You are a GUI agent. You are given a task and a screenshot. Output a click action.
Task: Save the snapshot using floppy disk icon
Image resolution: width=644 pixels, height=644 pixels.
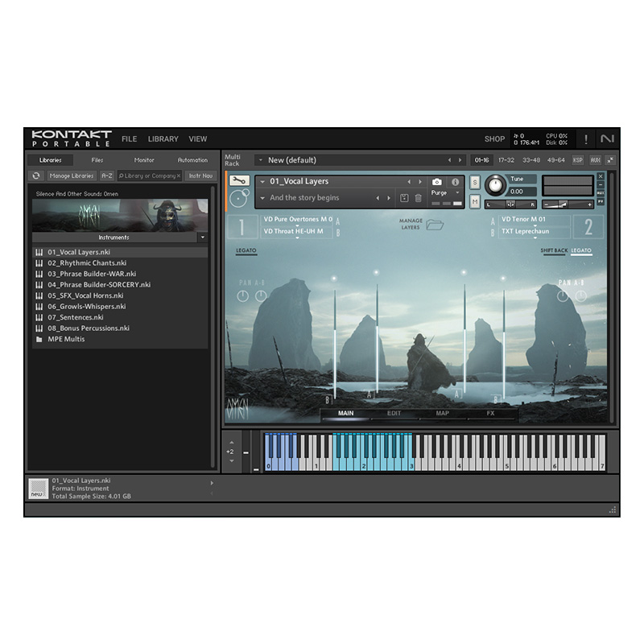[x=404, y=198]
